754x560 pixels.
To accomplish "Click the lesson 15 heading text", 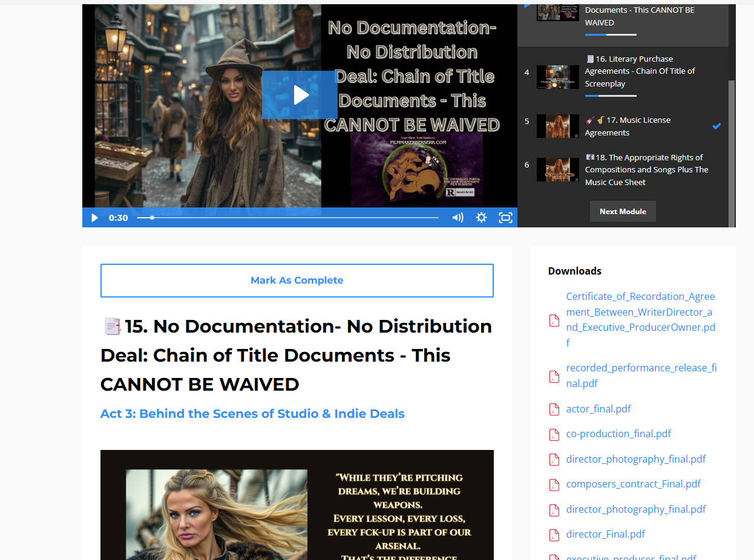I will [297, 355].
